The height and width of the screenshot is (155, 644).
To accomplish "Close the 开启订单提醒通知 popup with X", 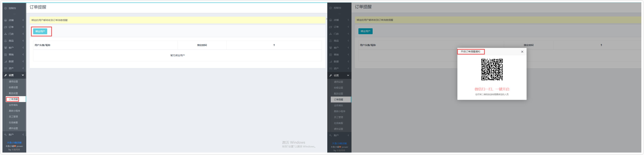I will [522, 52].
